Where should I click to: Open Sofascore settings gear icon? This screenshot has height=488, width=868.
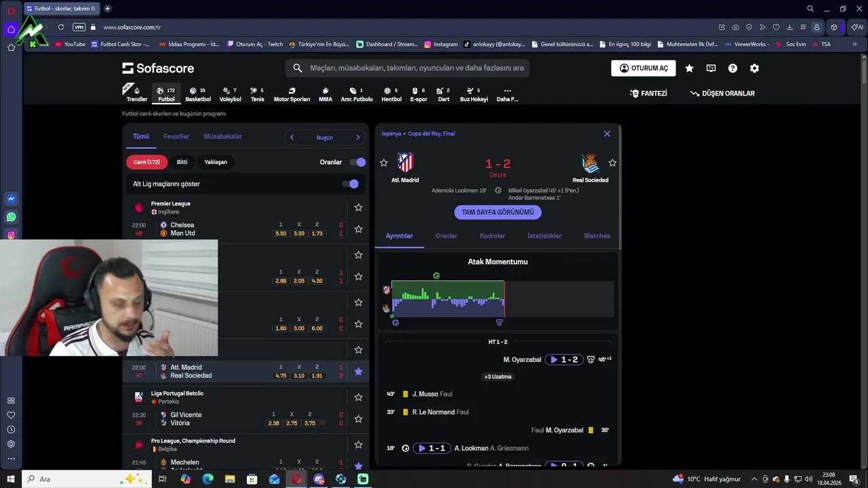(754, 68)
